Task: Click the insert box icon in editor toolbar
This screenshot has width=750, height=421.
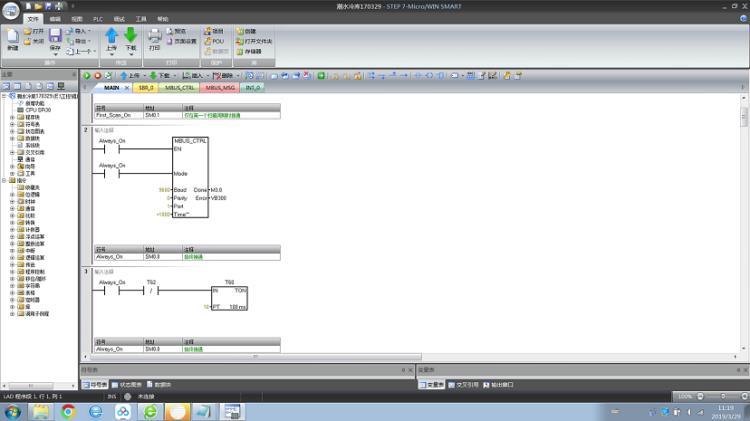Action: pos(441,76)
